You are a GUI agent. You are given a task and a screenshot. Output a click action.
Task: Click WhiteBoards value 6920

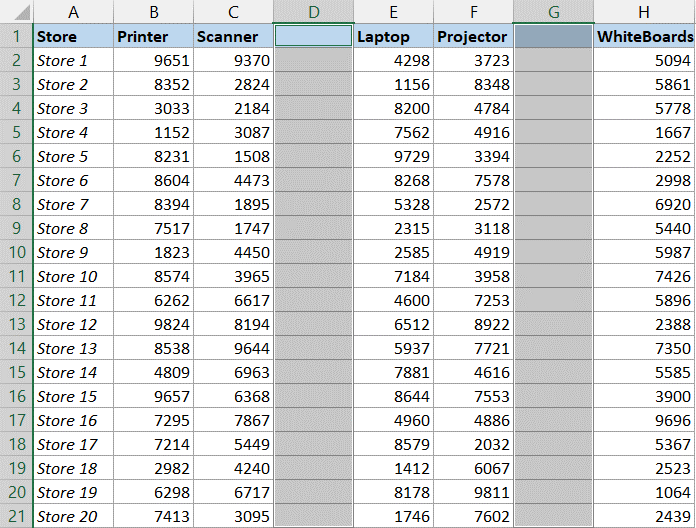click(645, 204)
